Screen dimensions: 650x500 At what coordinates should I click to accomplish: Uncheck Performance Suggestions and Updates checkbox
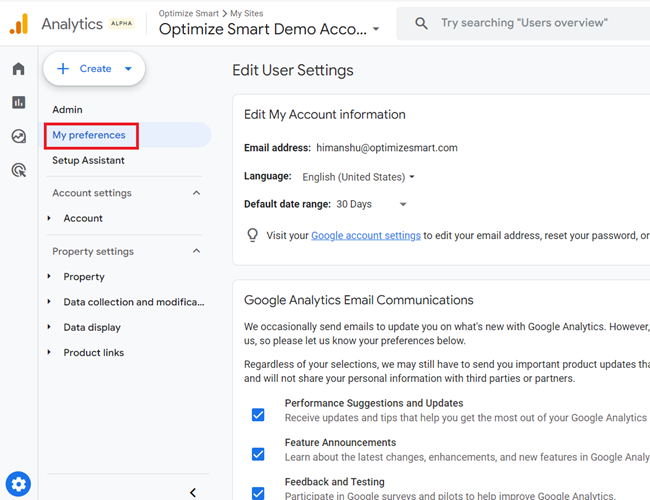258,415
